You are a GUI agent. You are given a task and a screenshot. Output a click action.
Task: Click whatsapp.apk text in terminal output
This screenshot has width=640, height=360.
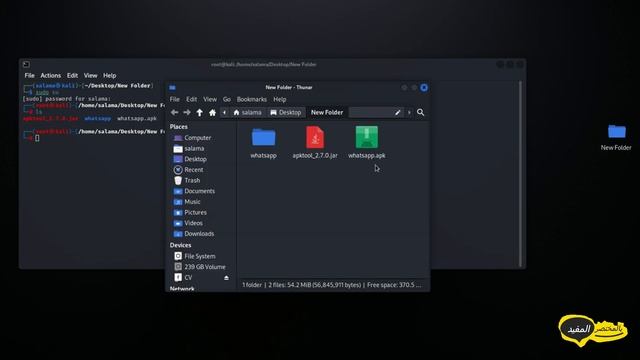point(137,118)
